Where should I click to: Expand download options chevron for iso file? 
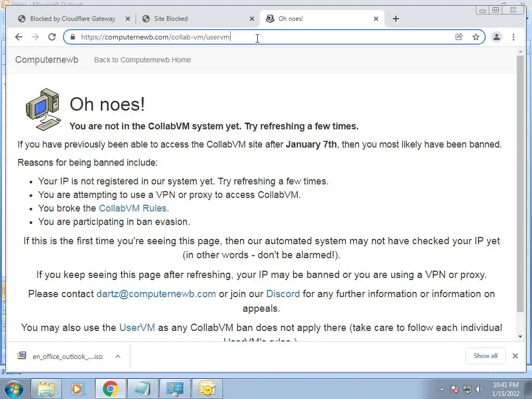click(x=118, y=356)
